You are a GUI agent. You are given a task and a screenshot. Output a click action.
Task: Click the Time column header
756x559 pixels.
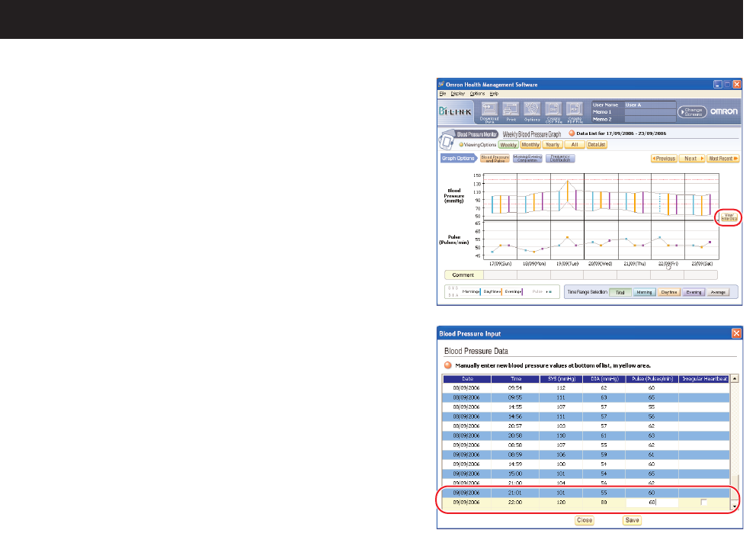(x=515, y=379)
